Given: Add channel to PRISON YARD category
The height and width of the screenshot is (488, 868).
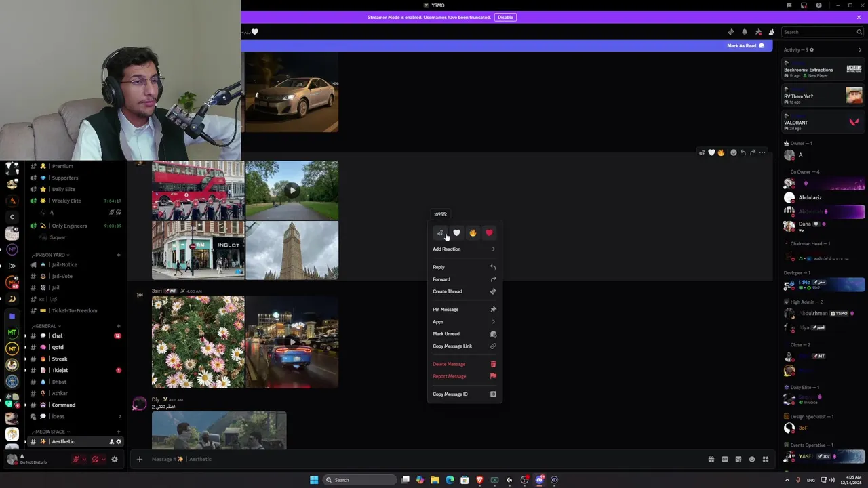Looking at the screenshot, I should click(119, 255).
